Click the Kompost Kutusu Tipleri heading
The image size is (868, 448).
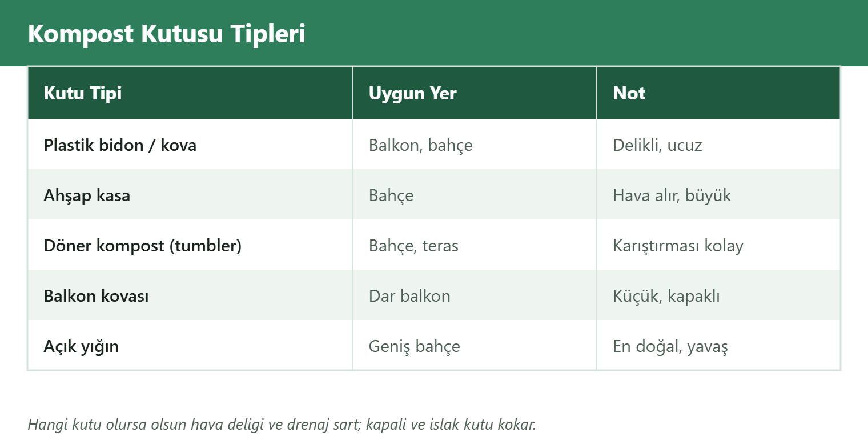[x=167, y=34]
